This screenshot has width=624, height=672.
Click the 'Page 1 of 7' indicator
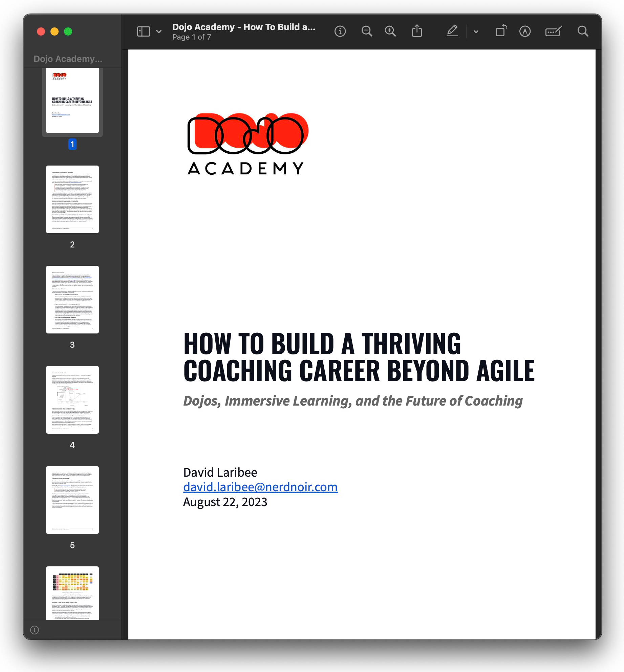point(192,37)
